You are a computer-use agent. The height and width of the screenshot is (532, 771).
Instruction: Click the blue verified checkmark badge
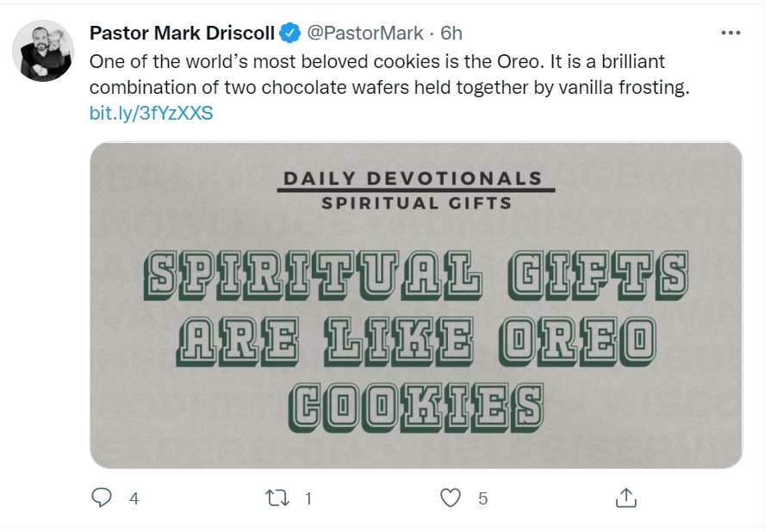coord(291,34)
